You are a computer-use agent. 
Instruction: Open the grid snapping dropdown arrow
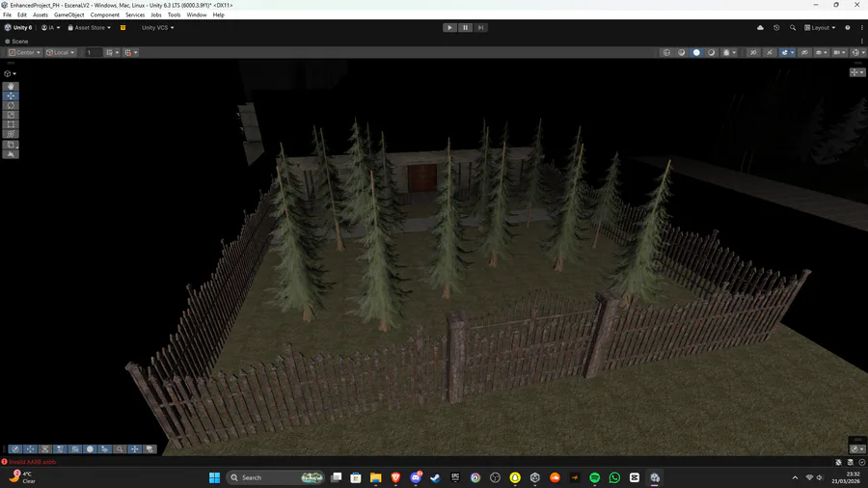coord(117,53)
